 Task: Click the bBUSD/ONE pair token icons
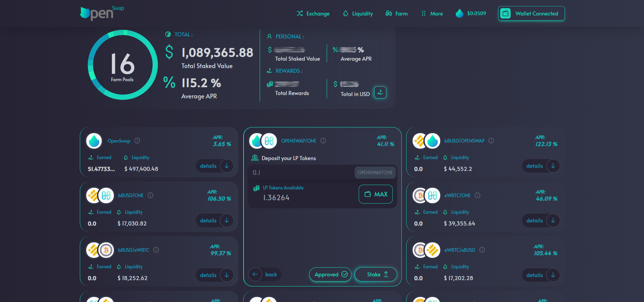coord(100,195)
